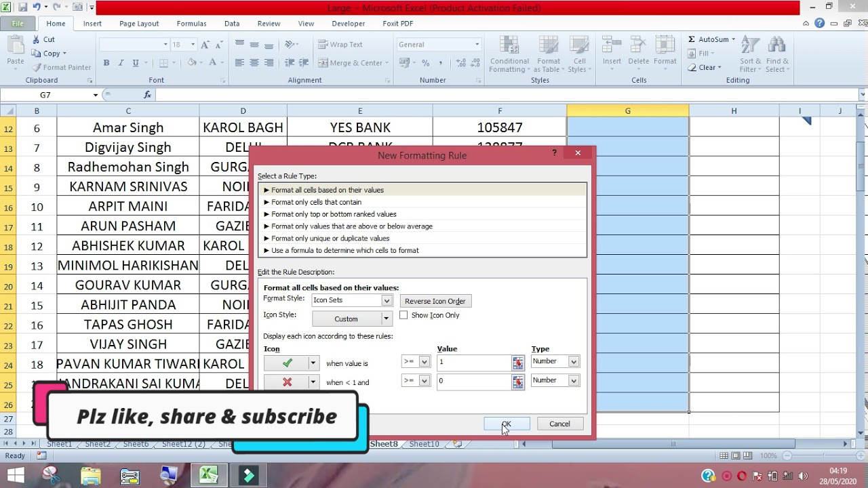
Task: Click the Increase Indent icon
Action: coord(304,63)
